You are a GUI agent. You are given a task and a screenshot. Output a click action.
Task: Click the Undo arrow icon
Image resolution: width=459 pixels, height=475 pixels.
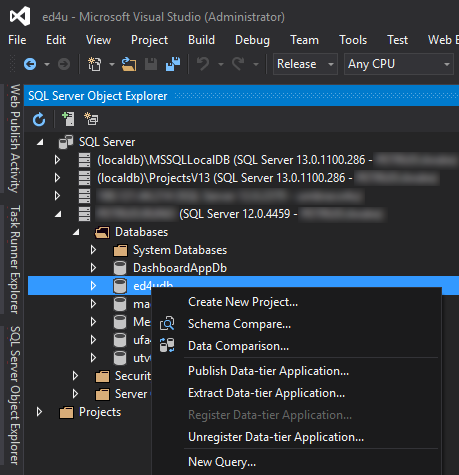click(x=203, y=64)
